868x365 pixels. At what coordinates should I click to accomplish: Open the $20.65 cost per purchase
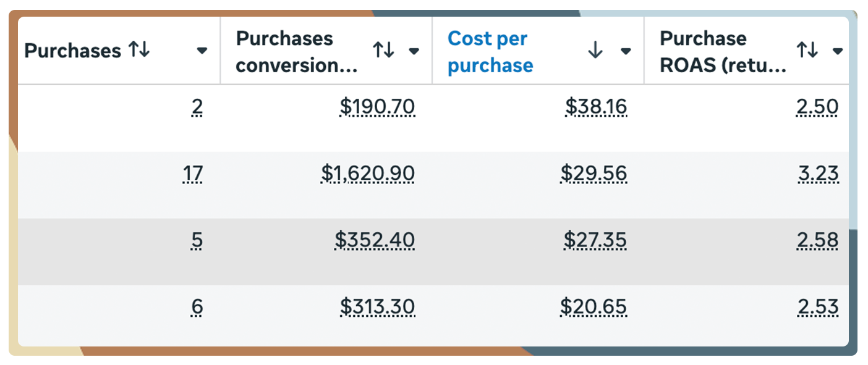point(593,306)
